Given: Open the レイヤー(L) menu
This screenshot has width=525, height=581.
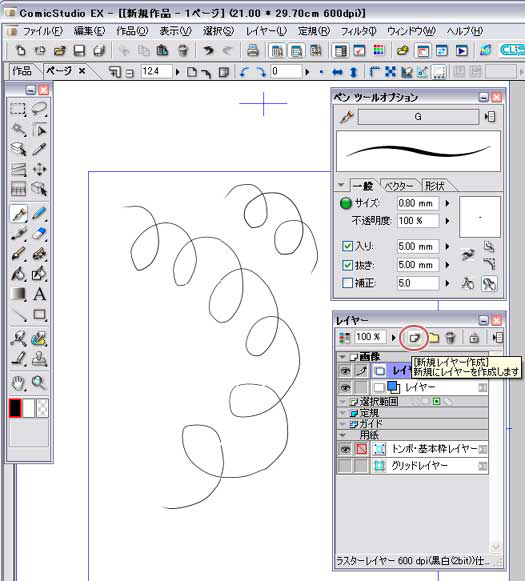Looking at the screenshot, I should click(266, 31).
